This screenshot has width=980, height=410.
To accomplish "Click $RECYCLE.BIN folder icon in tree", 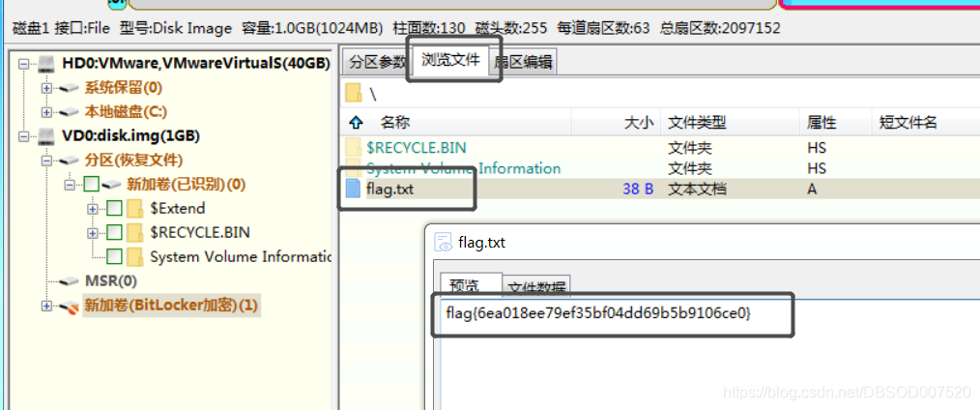I will [135, 232].
